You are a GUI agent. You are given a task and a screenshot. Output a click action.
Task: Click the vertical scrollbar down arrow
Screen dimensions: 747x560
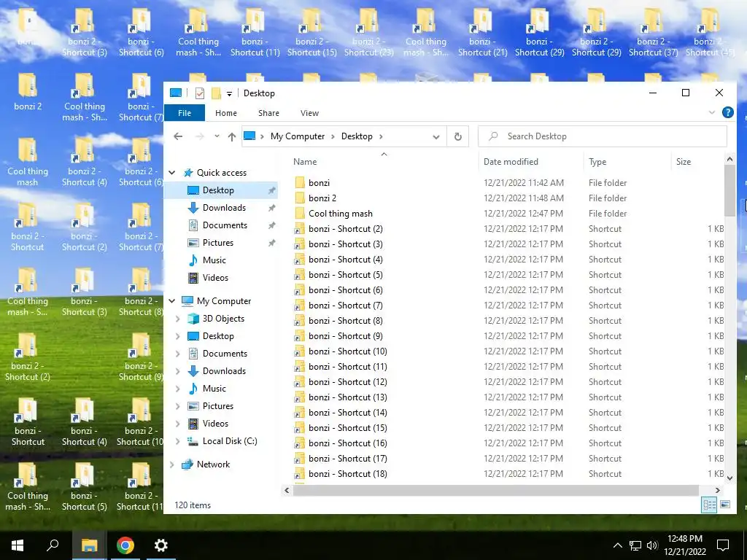tap(729, 478)
